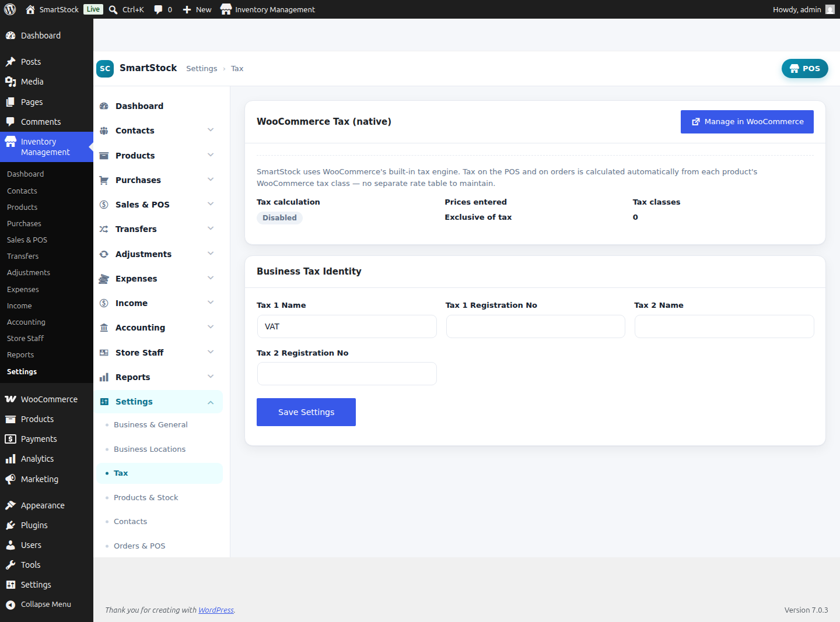Open Orders & POS settings
The width and height of the screenshot is (840, 622).
(x=139, y=546)
